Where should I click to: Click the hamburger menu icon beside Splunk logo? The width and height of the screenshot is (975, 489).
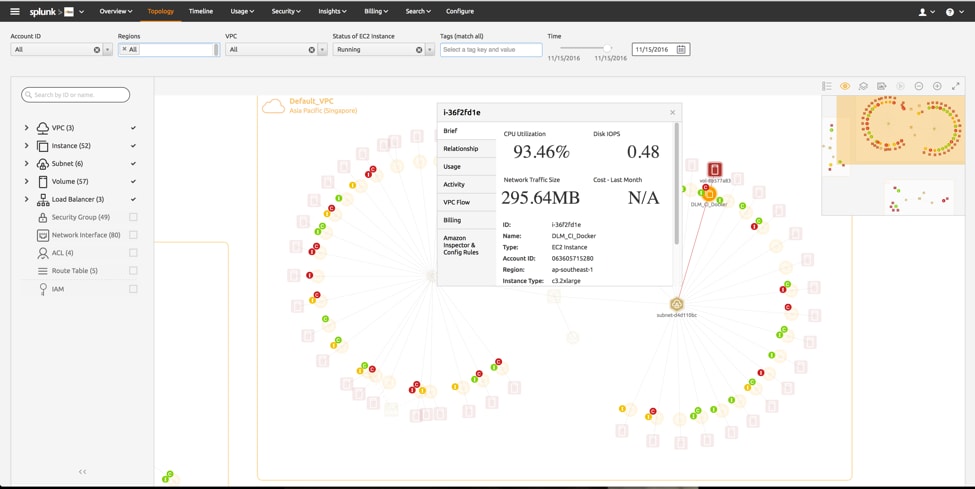pos(15,11)
